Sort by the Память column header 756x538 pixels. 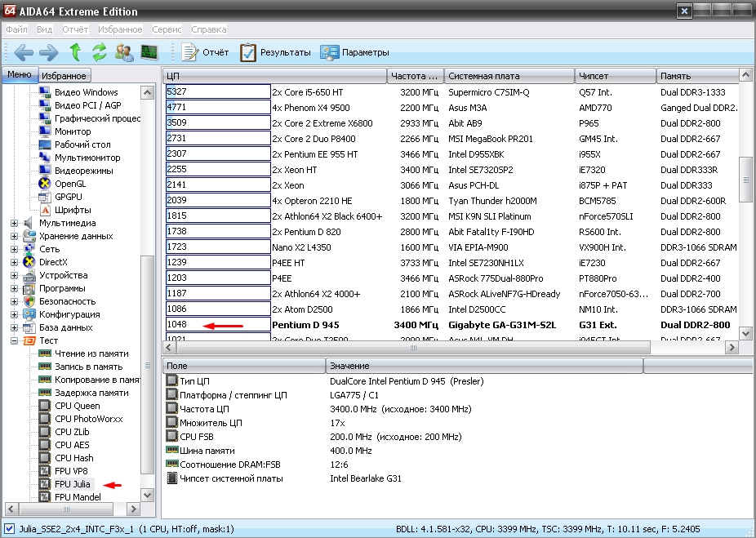pos(698,76)
